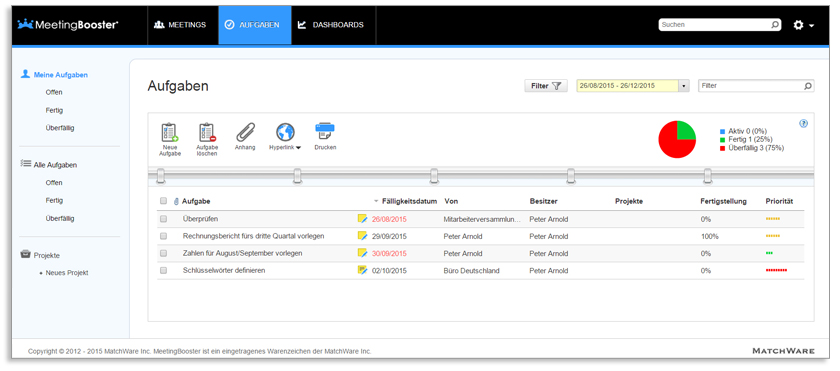Click the Neues Projekt link
840x371 pixels.
point(66,272)
